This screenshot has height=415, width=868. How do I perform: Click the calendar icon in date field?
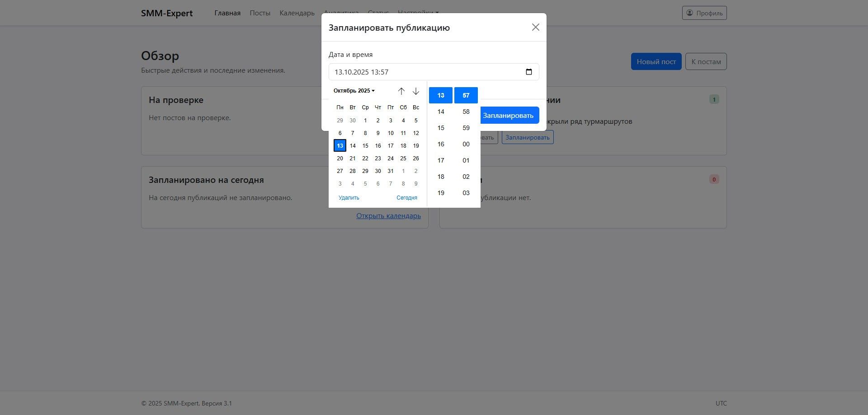coord(529,72)
